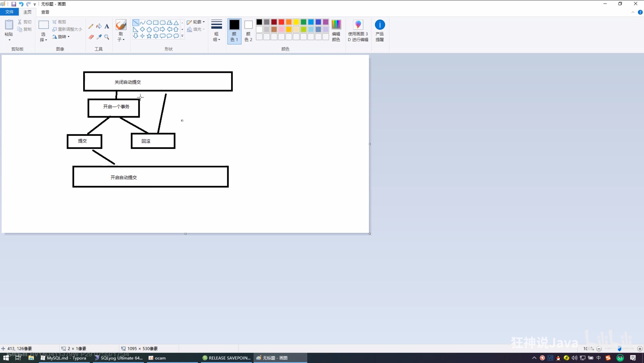Click Edit colors button
This screenshot has height=363, width=644.
(336, 30)
